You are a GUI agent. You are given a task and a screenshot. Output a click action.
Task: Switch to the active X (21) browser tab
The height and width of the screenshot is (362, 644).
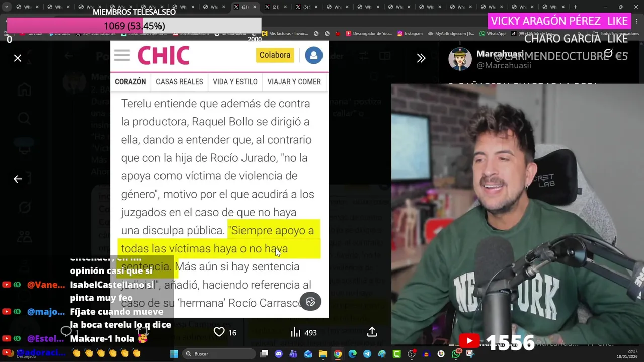tap(245, 7)
